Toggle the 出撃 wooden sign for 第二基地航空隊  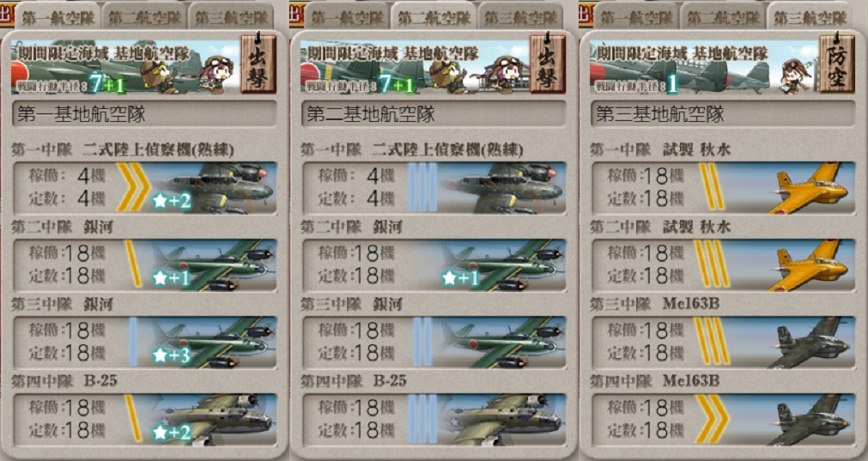click(x=548, y=64)
